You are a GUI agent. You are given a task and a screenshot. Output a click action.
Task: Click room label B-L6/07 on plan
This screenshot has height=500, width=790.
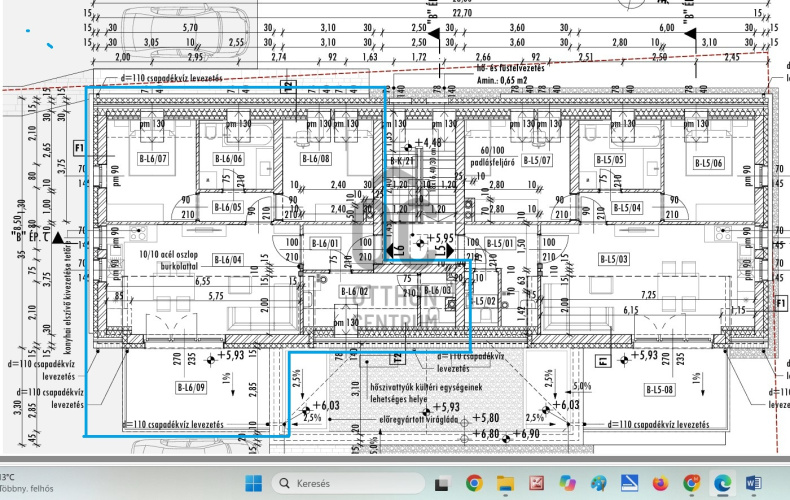point(153,159)
